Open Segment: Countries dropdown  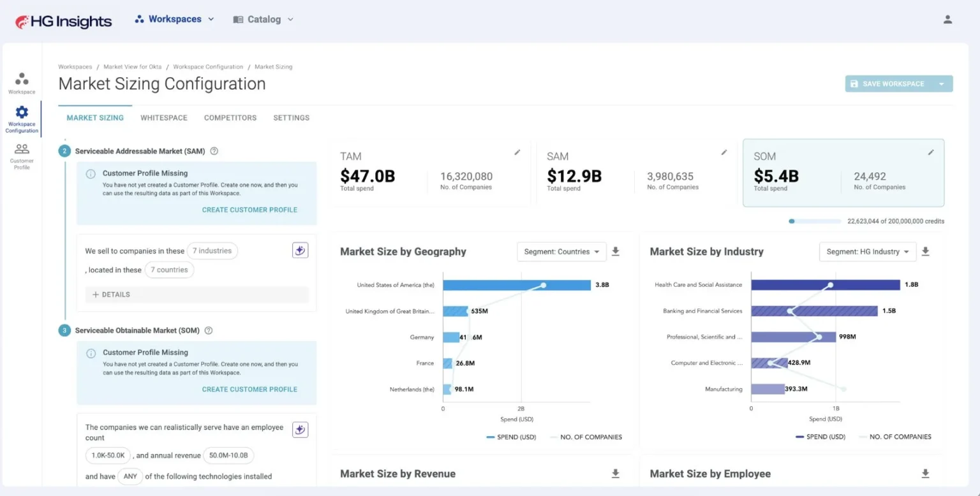tap(561, 251)
